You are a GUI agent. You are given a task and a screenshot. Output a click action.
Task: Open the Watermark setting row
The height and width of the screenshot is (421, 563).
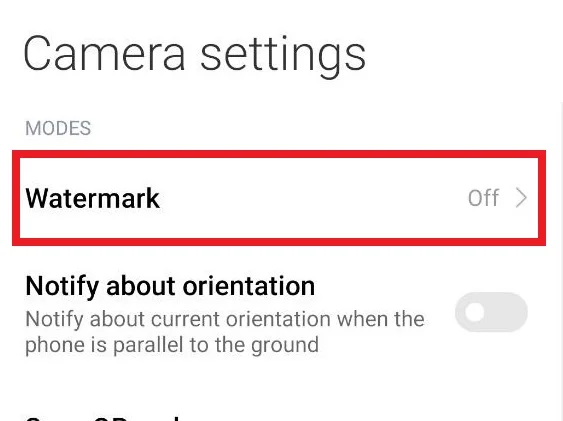tap(279, 198)
